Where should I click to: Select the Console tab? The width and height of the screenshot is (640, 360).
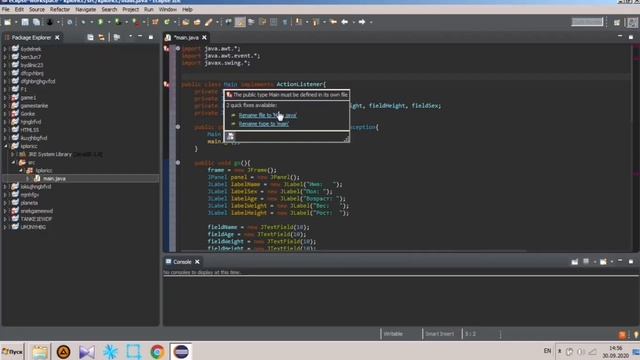point(182,262)
